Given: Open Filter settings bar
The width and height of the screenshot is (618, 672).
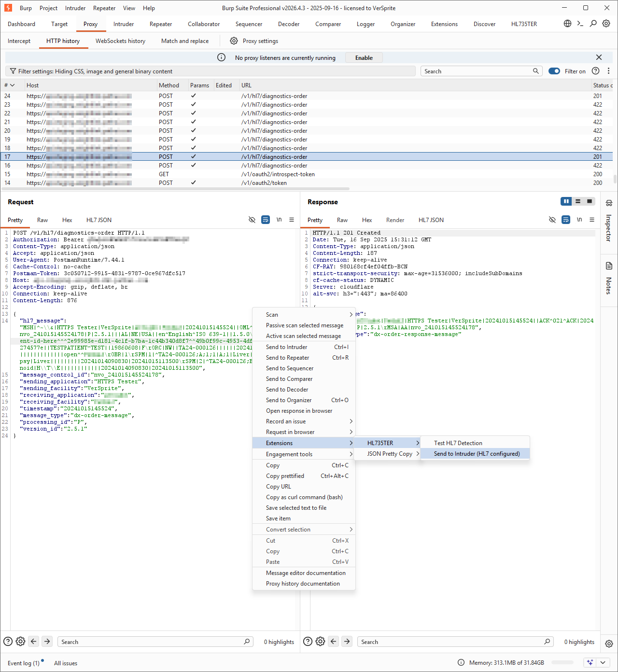Looking at the screenshot, I should point(211,71).
